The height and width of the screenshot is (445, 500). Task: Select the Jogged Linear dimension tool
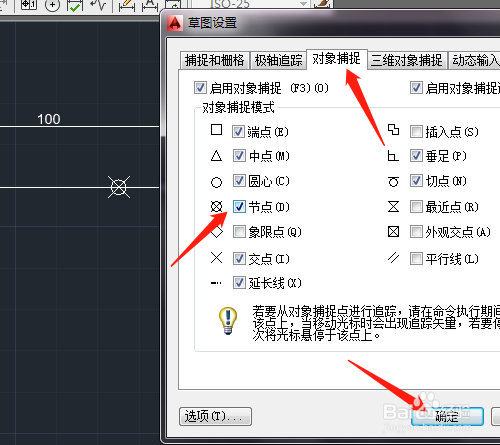pyautogui.click(x=98, y=5)
